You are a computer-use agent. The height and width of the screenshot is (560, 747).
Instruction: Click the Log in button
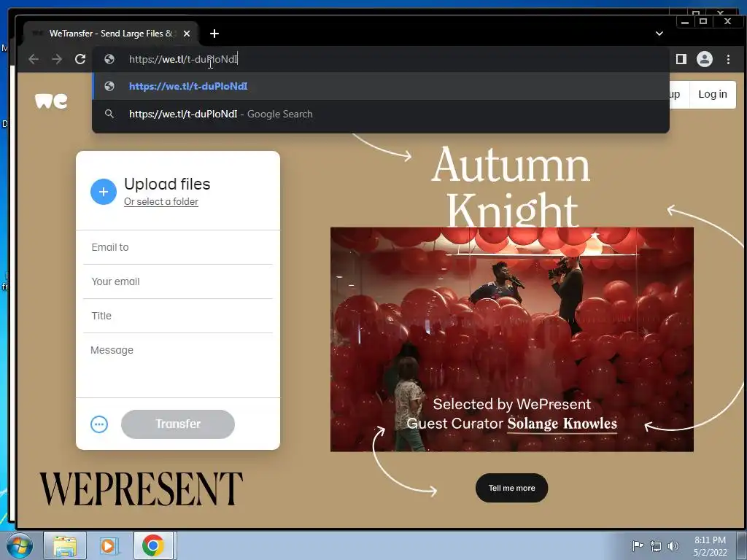(x=713, y=94)
